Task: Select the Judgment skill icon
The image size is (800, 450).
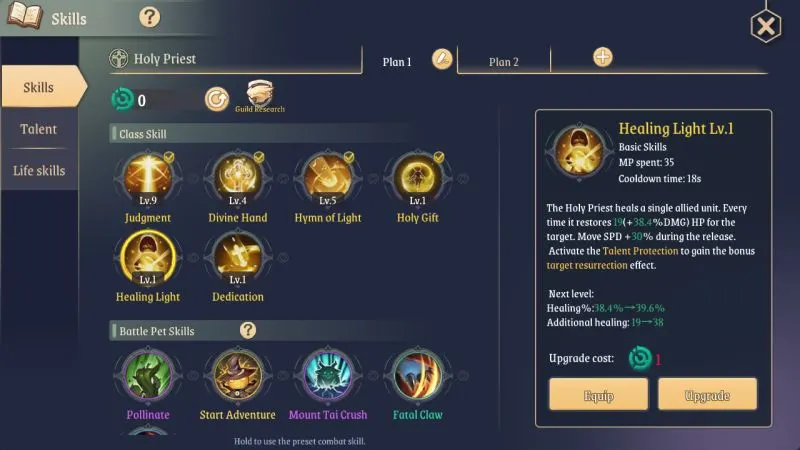Action: click(x=148, y=178)
